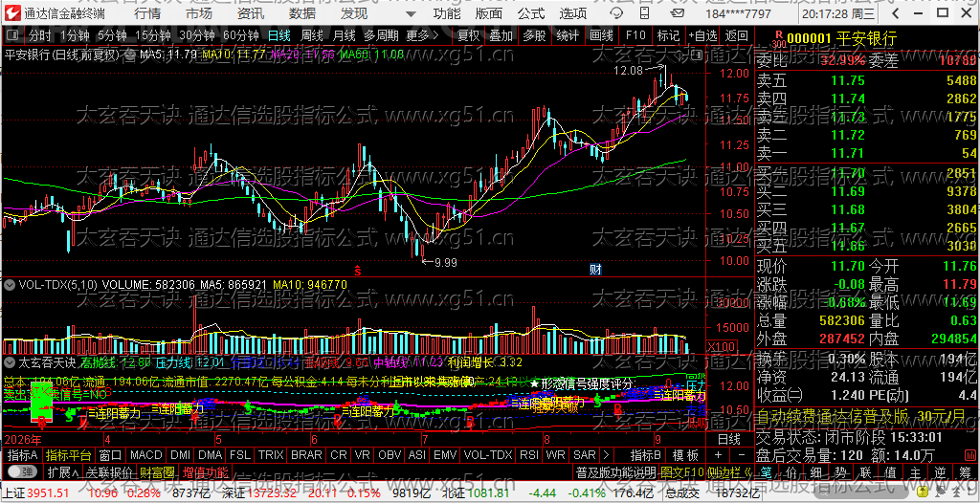Select the 指标A tab
This screenshot has width=980, height=503.
[22, 455]
